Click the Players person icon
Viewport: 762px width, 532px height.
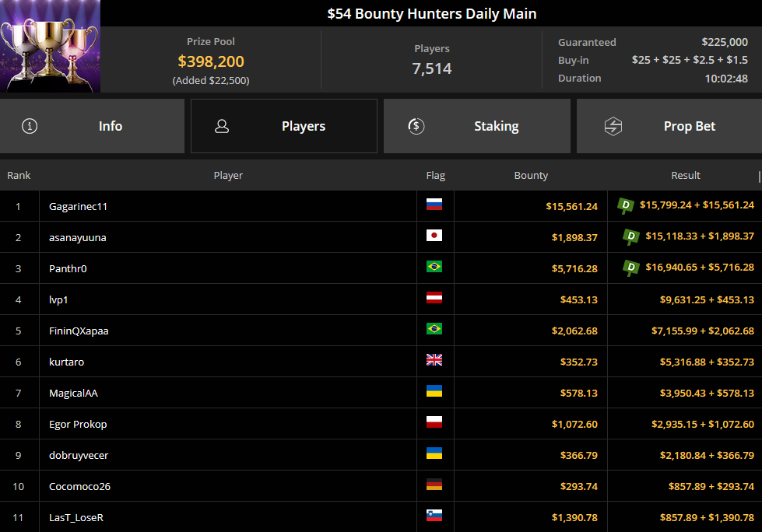click(x=222, y=126)
